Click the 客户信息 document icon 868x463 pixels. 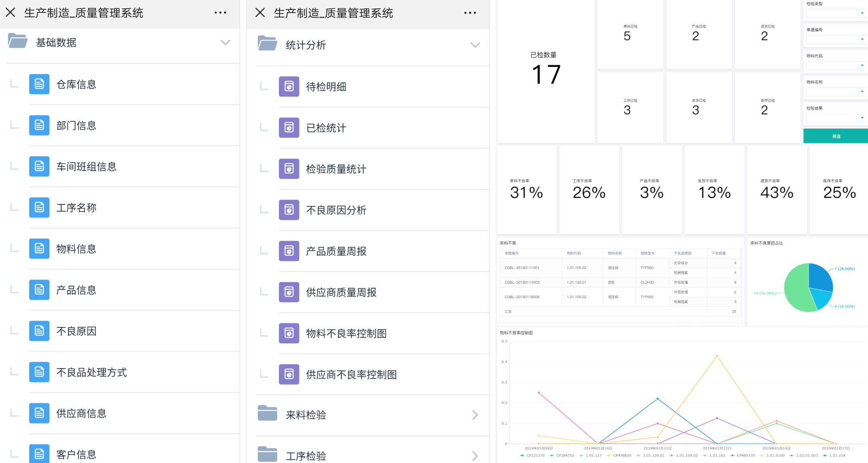coord(39,454)
